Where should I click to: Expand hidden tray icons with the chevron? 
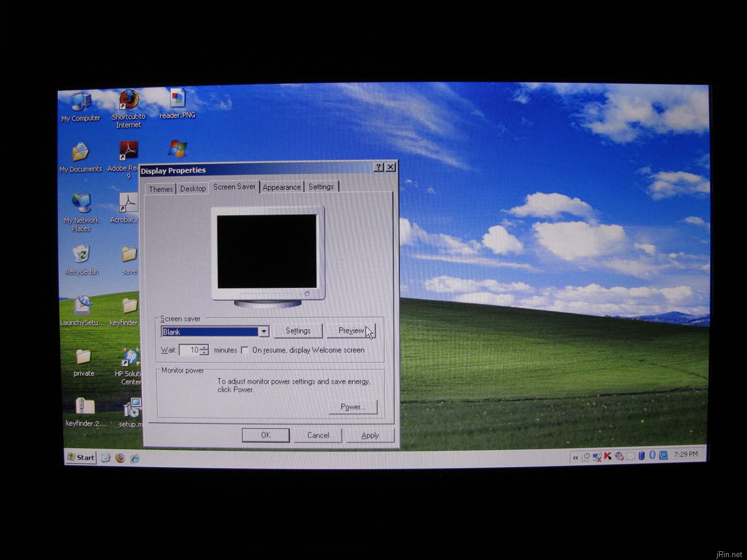coord(575,457)
